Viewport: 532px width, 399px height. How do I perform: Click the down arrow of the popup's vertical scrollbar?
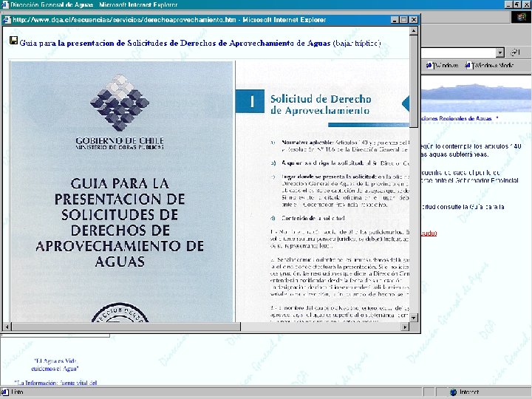point(413,318)
